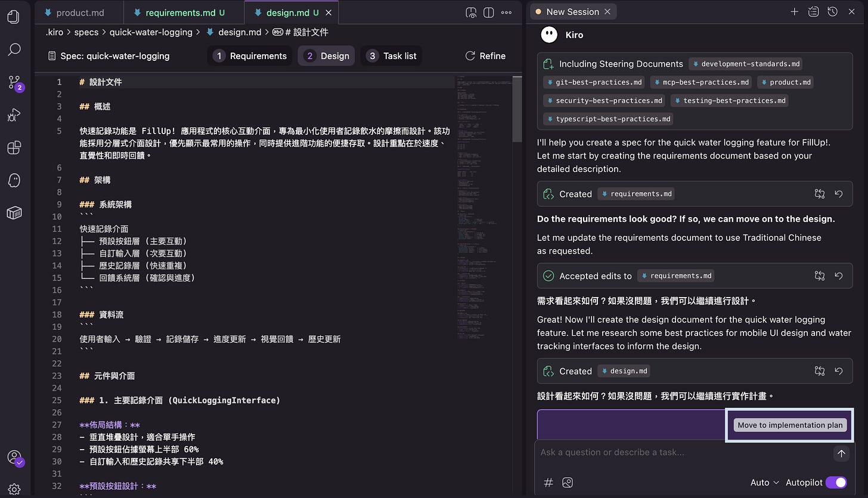
Task: View changes icon for Created requirements.md
Action: click(x=820, y=194)
